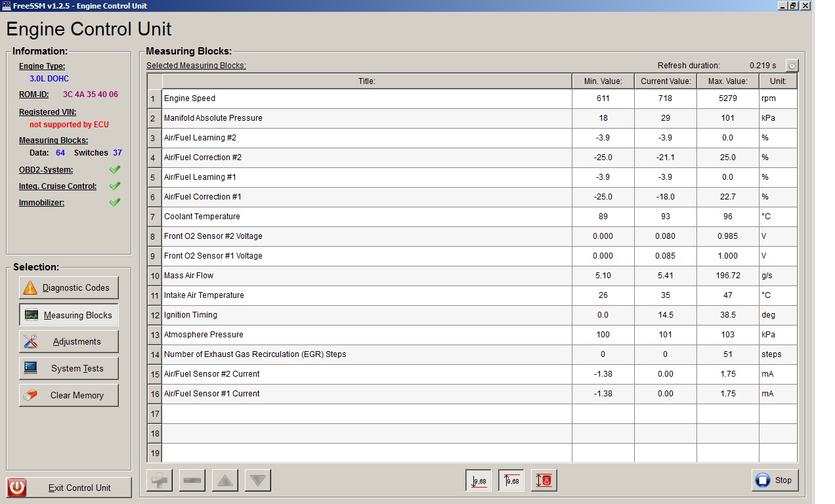Click the Title column header

click(x=366, y=81)
